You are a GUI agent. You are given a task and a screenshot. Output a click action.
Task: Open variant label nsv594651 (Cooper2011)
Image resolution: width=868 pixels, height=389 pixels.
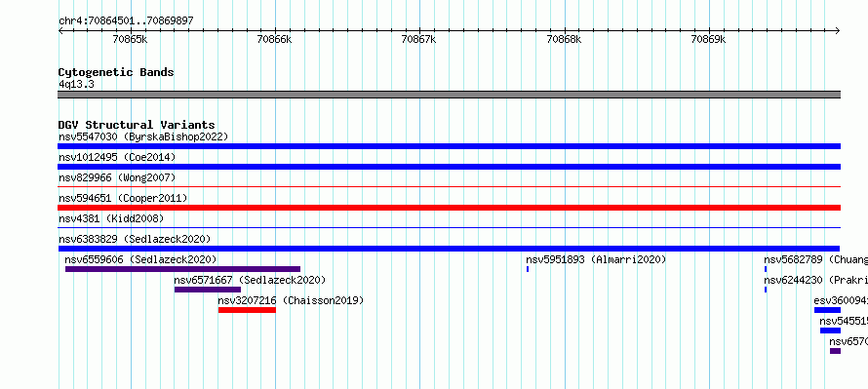[123, 198]
